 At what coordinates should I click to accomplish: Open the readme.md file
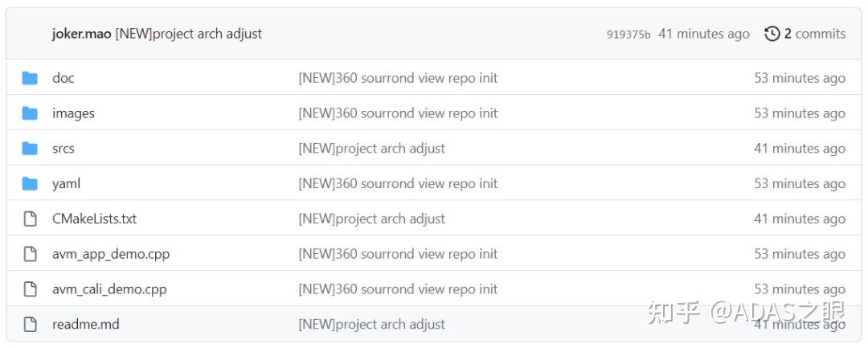[86, 325]
